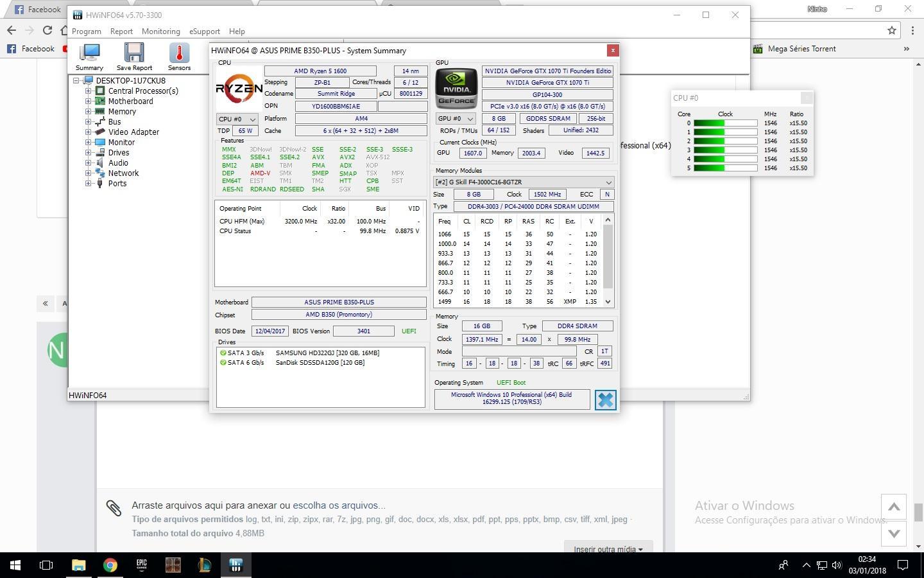The width and height of the screenshot is (924, 578).
Task: Expand the Motherboard tree node
Action: [x=88, y=101]
